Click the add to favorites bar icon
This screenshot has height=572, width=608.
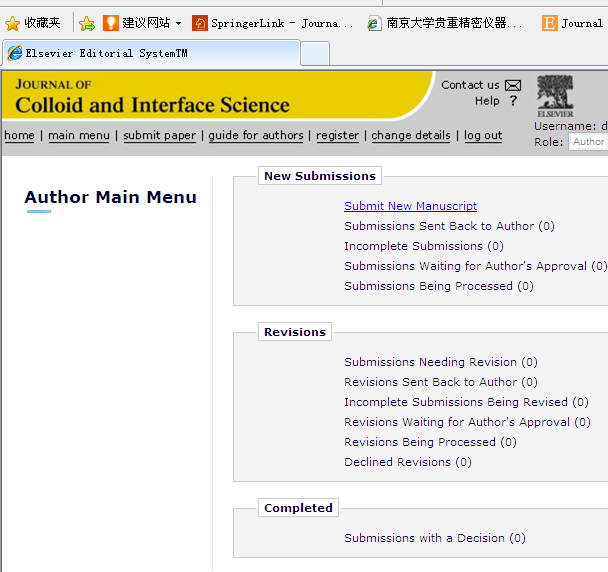(87, 23)
